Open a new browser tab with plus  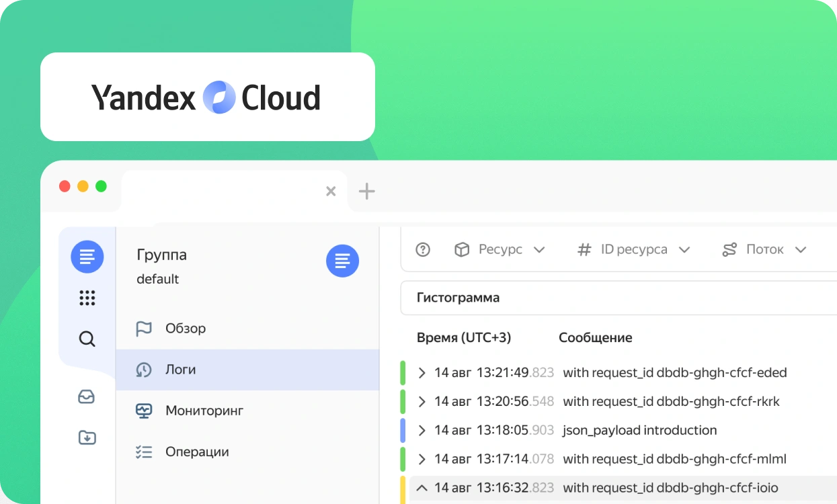[x=366, y=192]
